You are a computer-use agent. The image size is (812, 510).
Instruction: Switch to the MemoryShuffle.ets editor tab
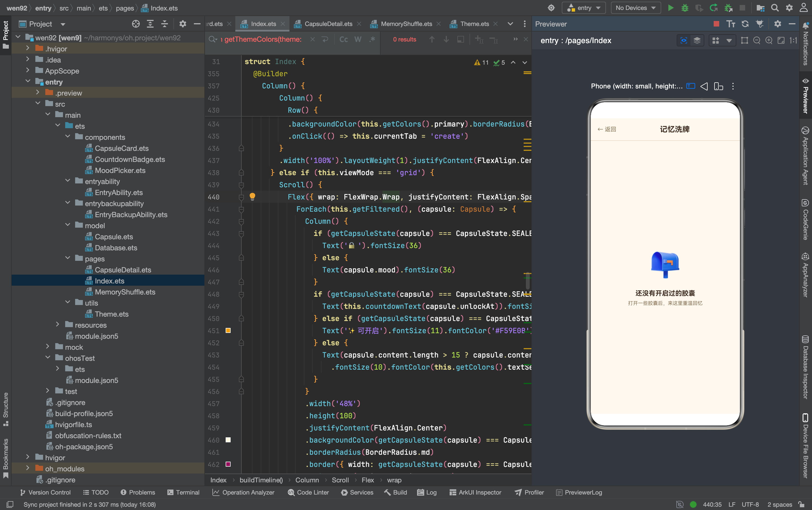(x=406, y=24)
